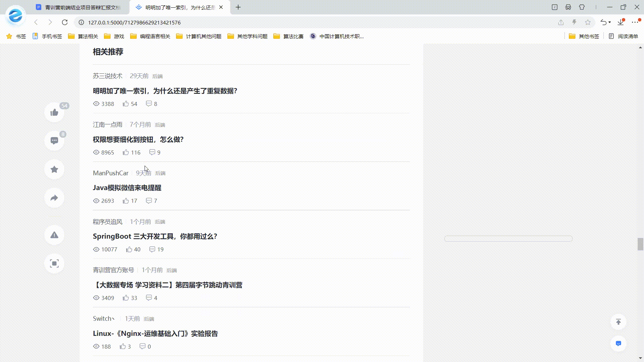Click the share arrow icon in sidebar
The image size is (644, 362).
(x=54, y=198)
